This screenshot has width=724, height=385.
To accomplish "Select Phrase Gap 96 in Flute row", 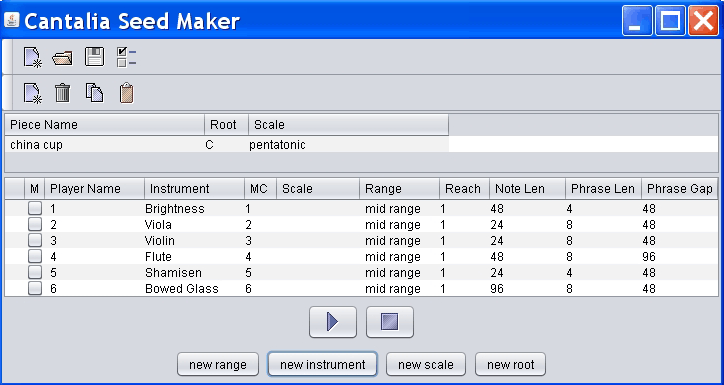I will tap(680, 257).
